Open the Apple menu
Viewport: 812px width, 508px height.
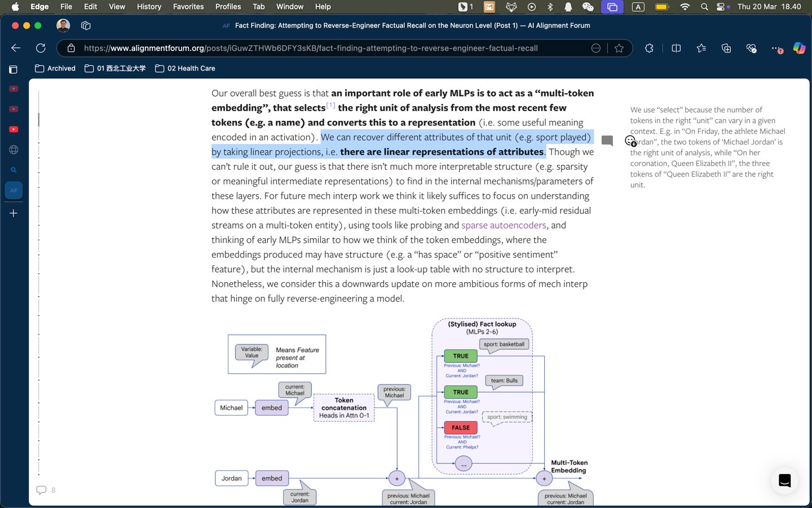point(15,7)
